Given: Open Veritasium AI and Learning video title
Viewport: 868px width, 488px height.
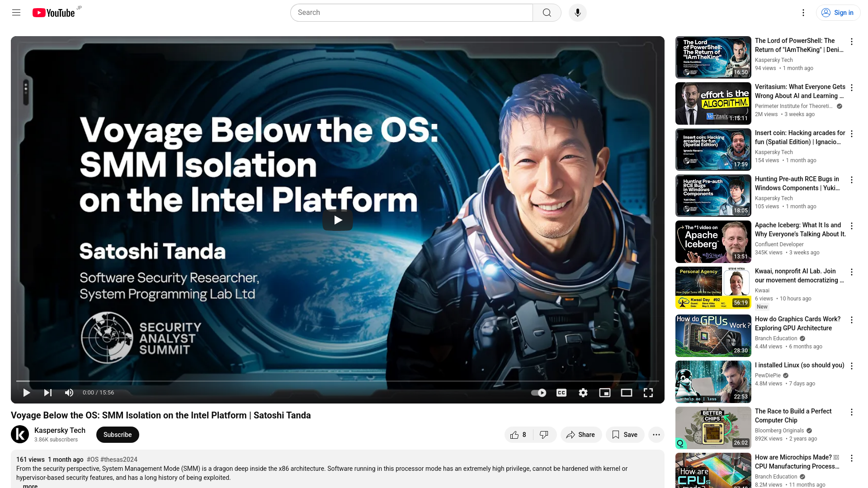Looking at the screenshot, I should (x=800, y=91).
